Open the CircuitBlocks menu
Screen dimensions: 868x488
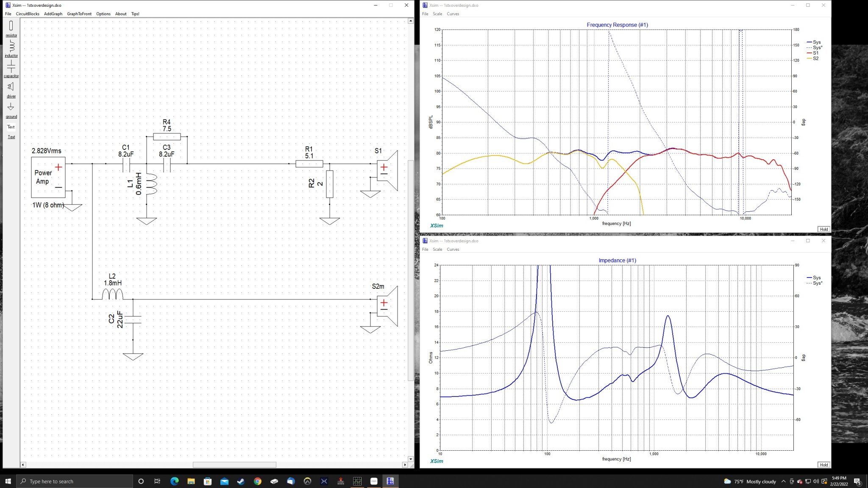tap(28, 14)
